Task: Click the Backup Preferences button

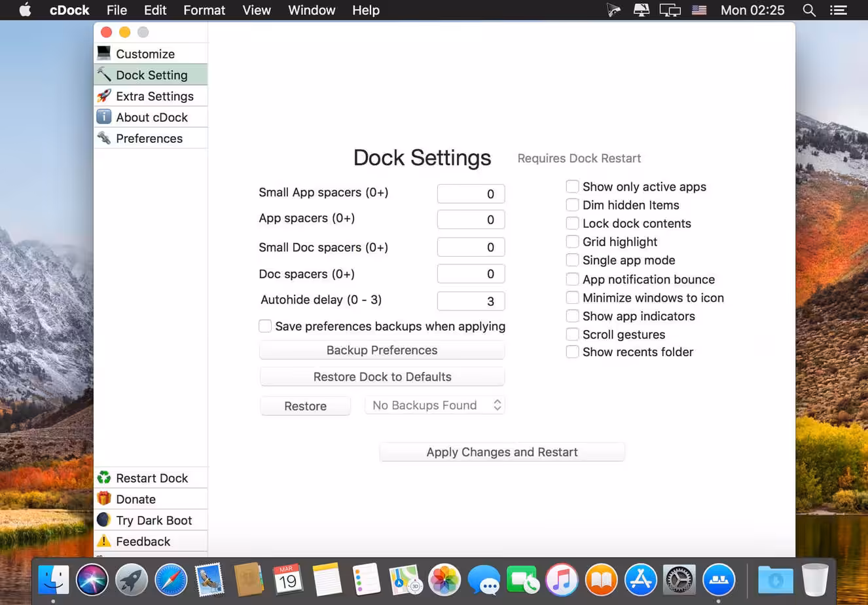Action: [382, 350]
